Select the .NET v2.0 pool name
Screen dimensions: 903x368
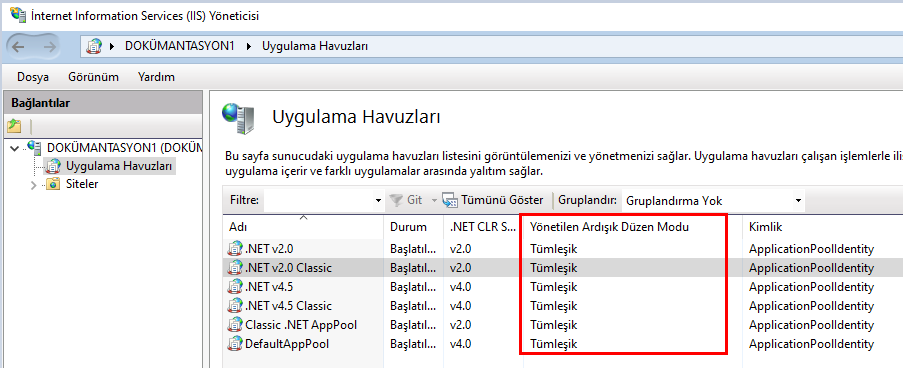point(269,249)
